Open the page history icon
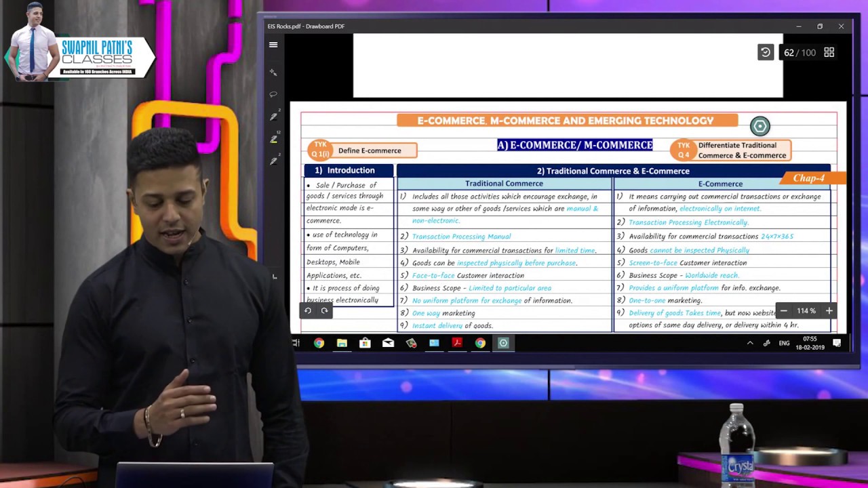Image resolution: width=868 pixels, height=488 pixels. 765,52
